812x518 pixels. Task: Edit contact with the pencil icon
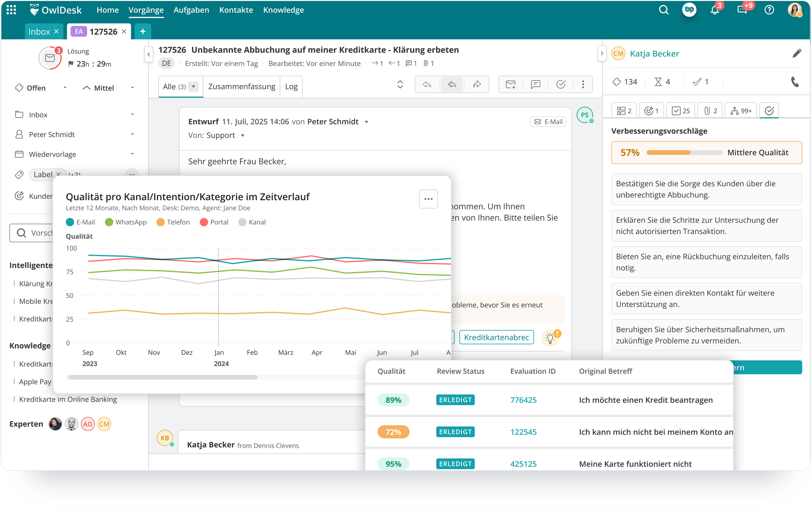(797, 53)
